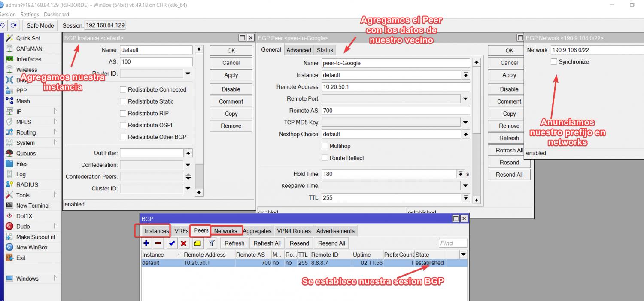Click the red minus remove icon
This screenshot has width=644, height=301.
coord(158,243)
